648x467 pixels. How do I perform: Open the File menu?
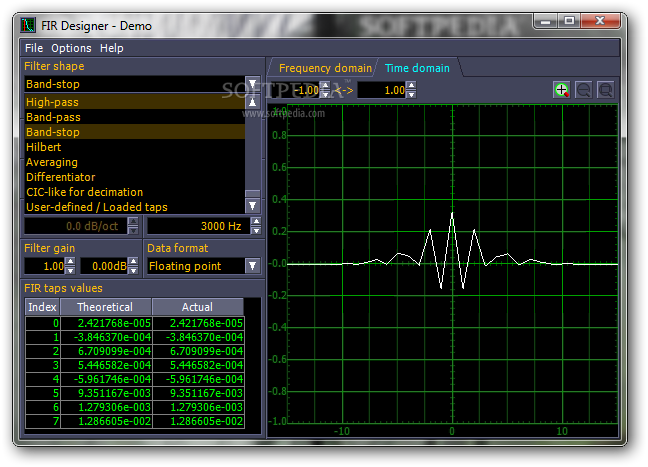[34, 48]
